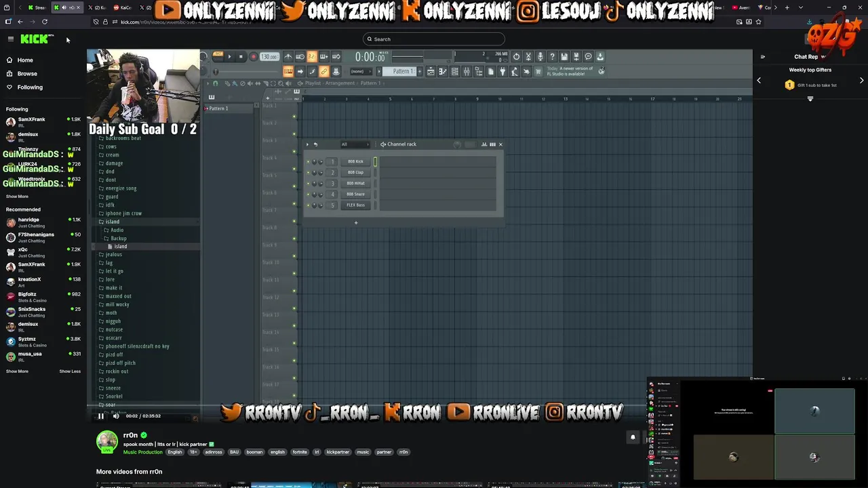Image resolution: width=868 pixels, height=488 pixels.
Task: Click the plus next to Pattern 1
Action: pyautogui.click(x=420, y=71)
